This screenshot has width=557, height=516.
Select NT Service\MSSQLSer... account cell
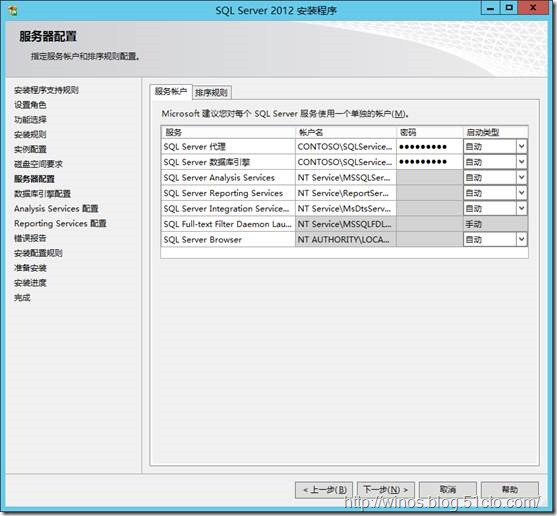pos(346,178)
